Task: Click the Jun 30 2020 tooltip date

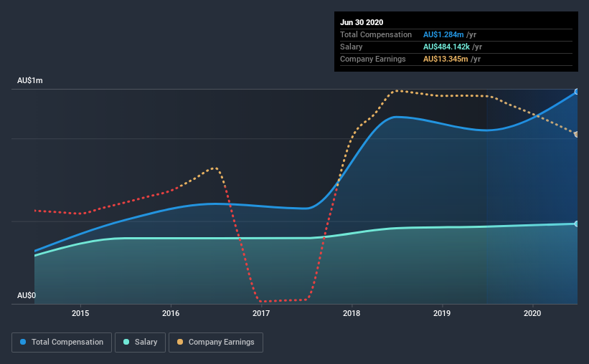Action: click(x=362, y=22)
